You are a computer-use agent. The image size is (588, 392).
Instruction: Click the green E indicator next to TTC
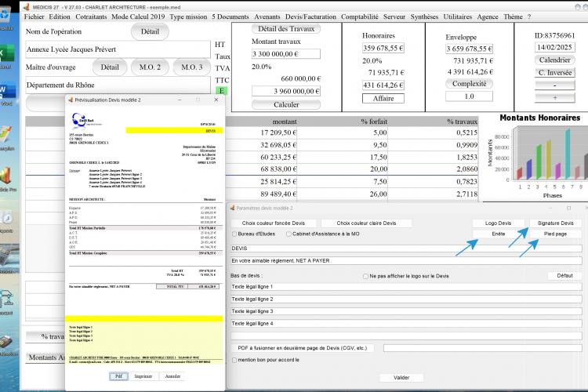pos(222,90)
